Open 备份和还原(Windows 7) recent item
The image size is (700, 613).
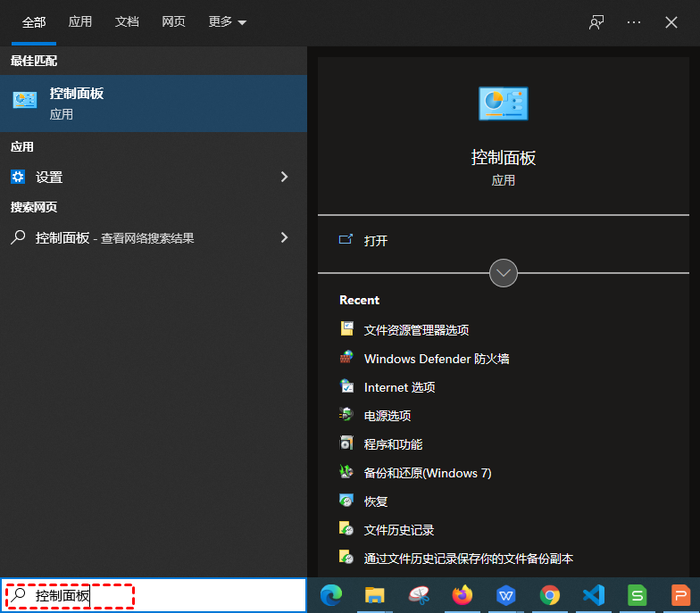tap(427, 473)
